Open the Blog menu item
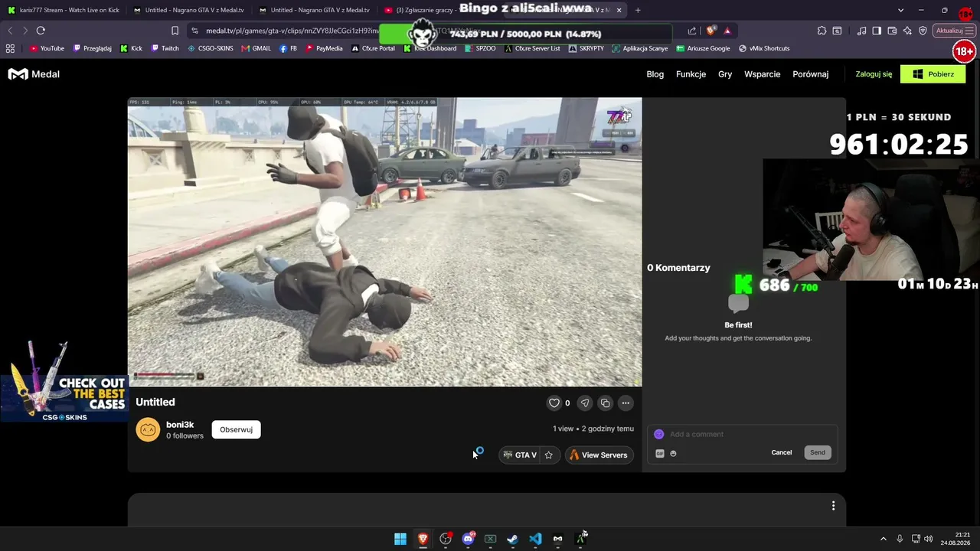980x551 pixels. pyautogui.click(x=655, y=74)
